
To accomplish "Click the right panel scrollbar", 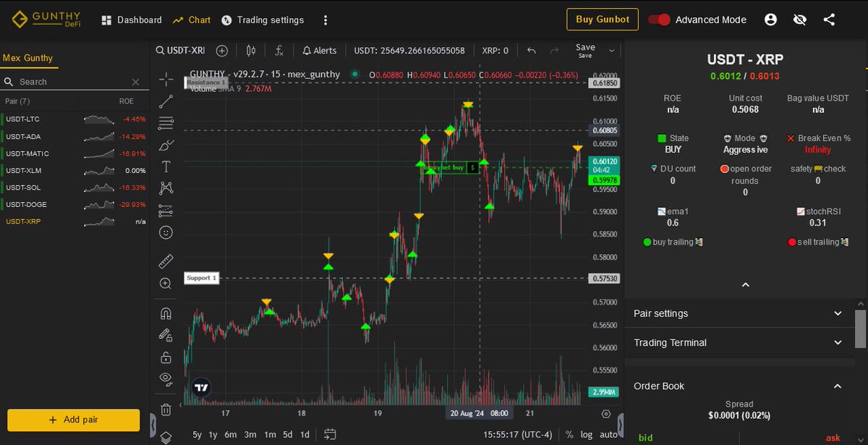I will 860,329.
